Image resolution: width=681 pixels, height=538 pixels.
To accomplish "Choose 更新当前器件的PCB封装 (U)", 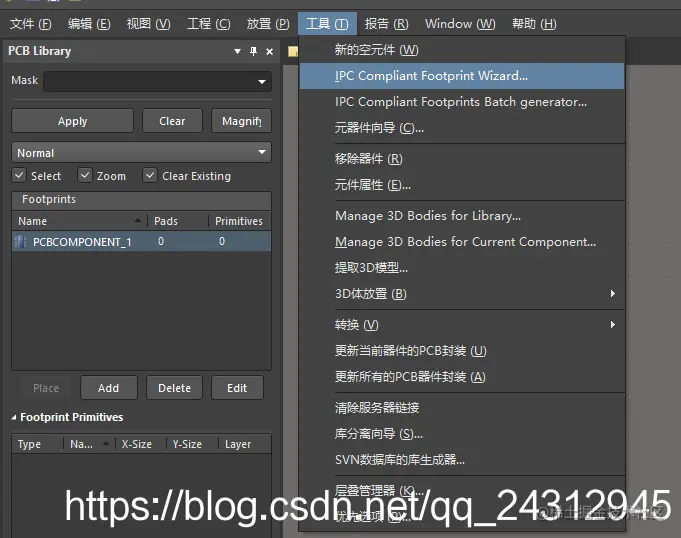I will tap(462, 351).
